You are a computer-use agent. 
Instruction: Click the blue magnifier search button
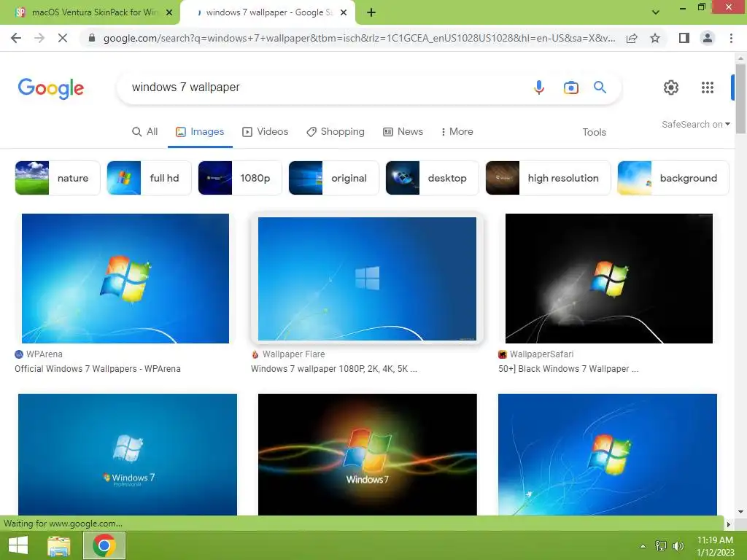600,87
